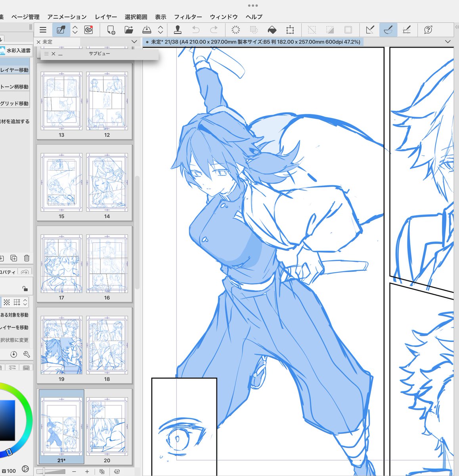Toggle the lock icon in tool property

[25, 288]
